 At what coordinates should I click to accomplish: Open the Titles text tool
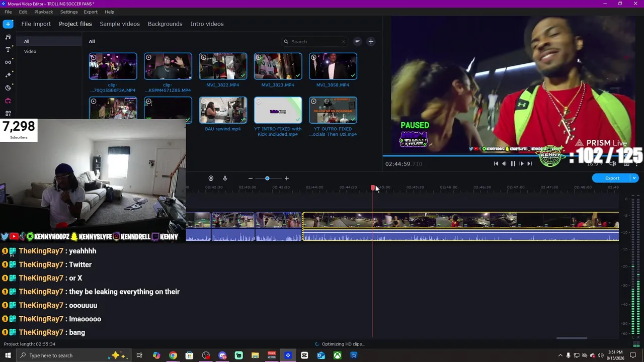pyautogui.click(x=8, y=50)
